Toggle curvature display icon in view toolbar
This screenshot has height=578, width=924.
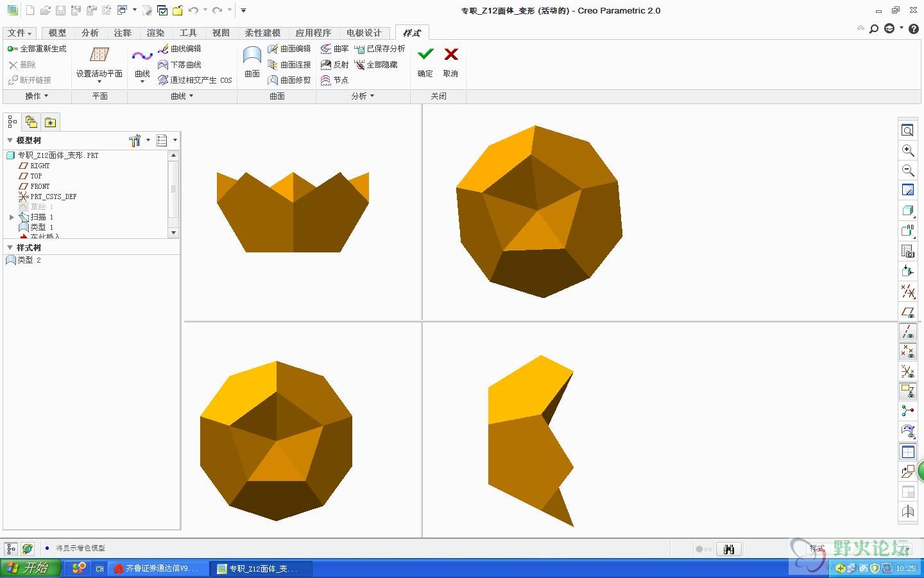coord(908,431)
